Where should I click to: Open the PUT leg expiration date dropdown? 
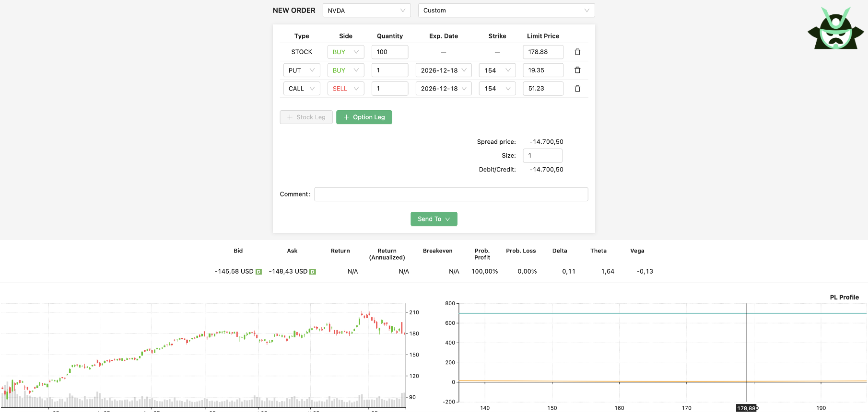443,70
